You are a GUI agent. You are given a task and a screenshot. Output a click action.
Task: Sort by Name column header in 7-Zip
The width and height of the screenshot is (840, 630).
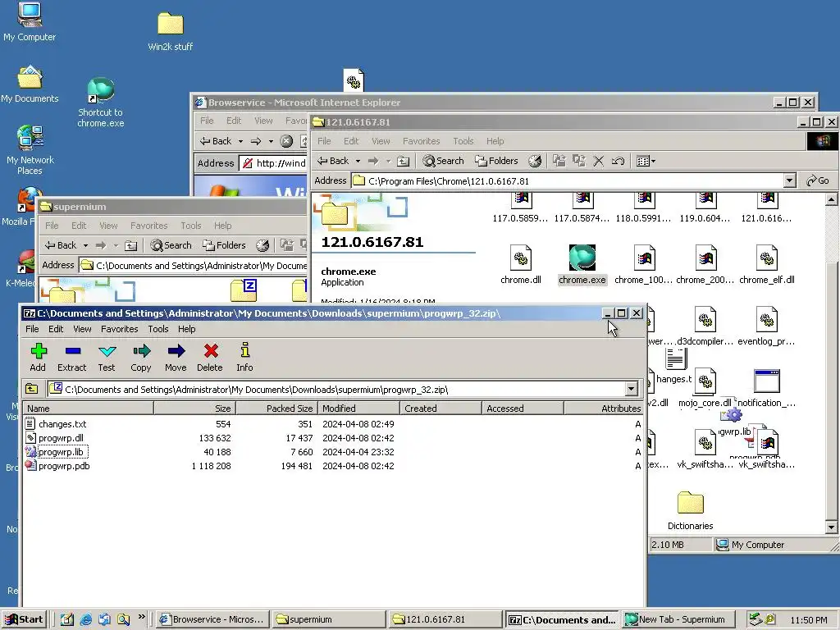tap(89, 409)
